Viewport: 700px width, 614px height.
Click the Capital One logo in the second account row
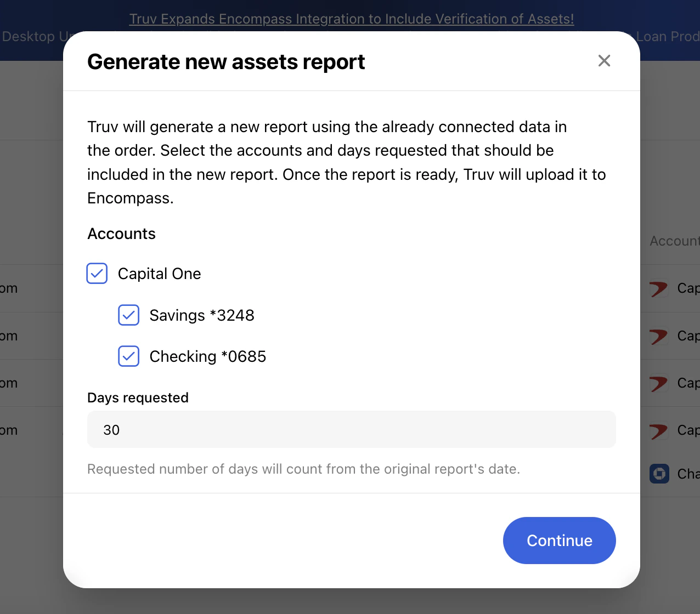click(x=658, y=336)
